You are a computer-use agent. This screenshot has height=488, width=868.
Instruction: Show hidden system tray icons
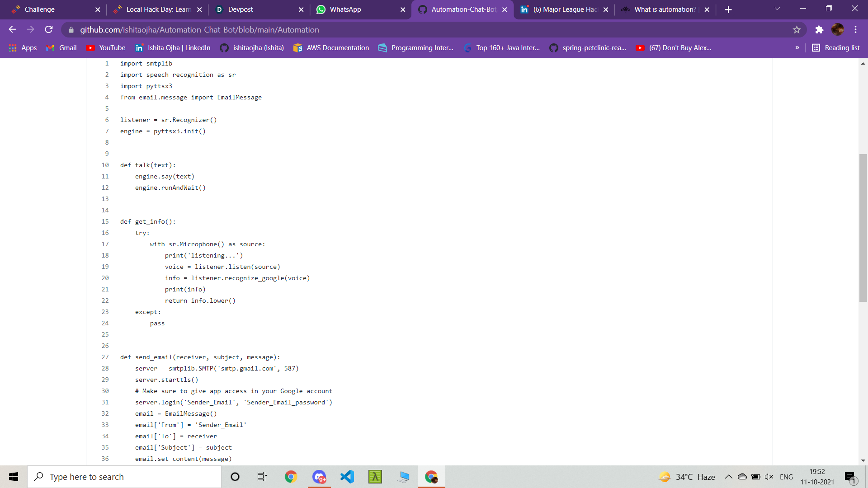(x=728, y=477)
